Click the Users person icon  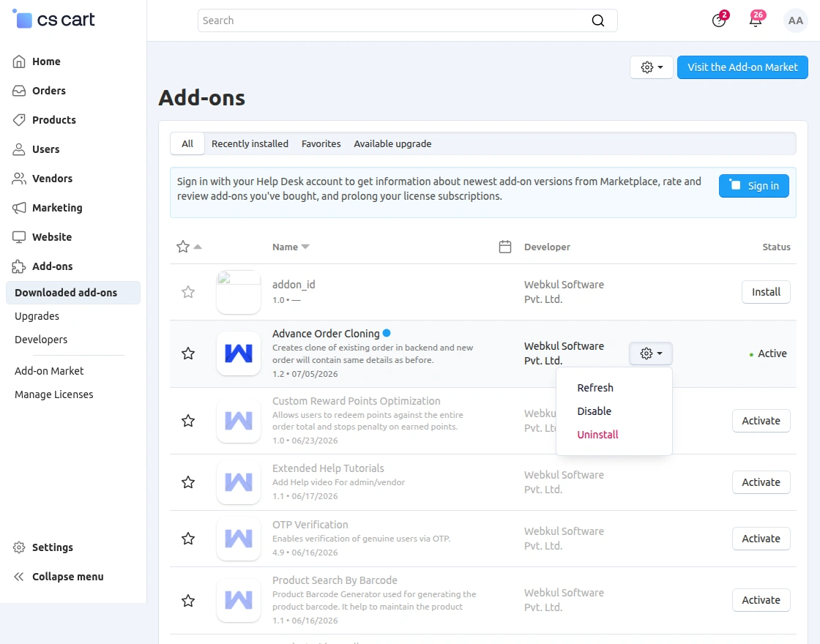coord(19,149)
